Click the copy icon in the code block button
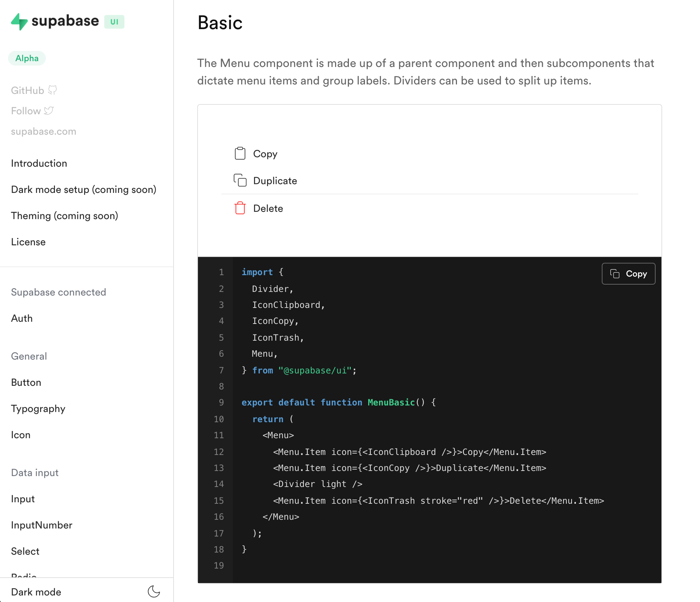 [x=615, y=274]
